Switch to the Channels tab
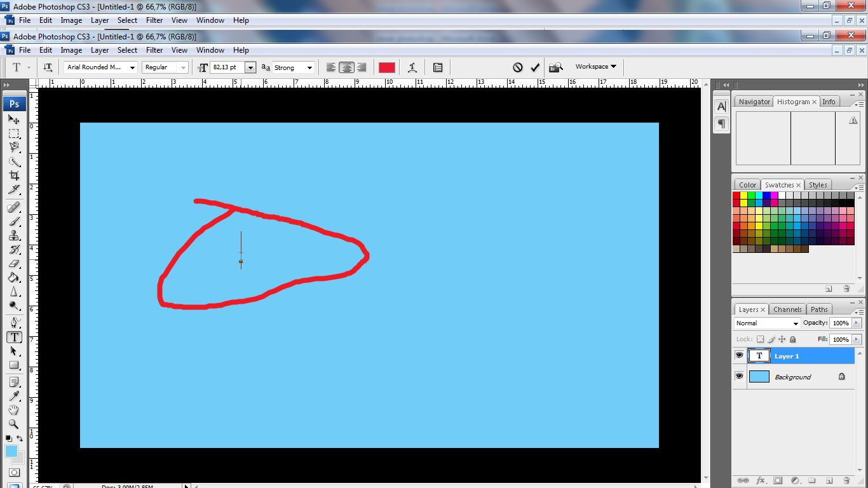Screen dimensions: 868x488 coord(787,309)
